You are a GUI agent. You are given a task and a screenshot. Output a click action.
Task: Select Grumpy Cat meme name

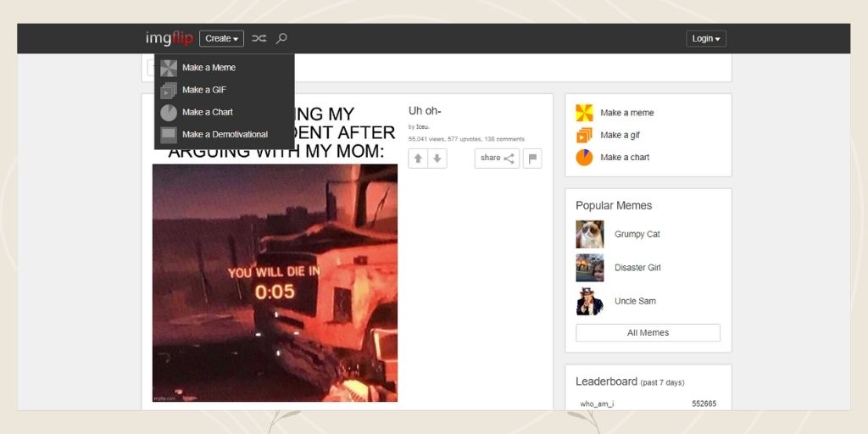coord(637,234)
